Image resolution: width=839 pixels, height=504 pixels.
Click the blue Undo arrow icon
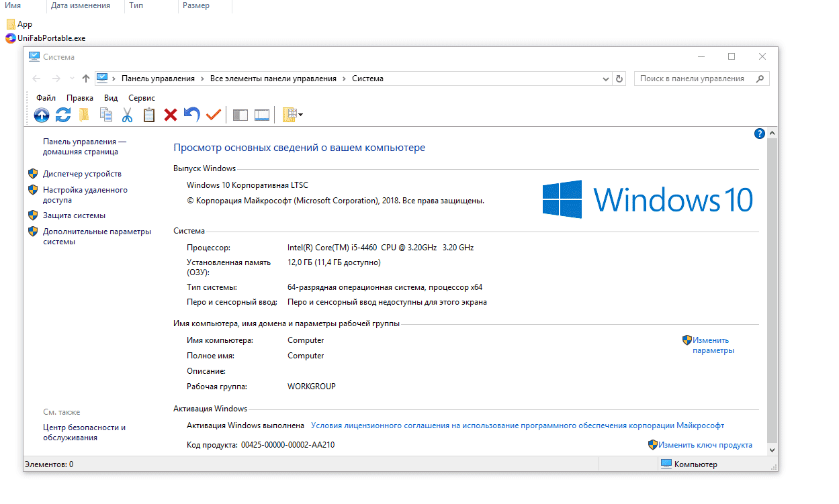tap(192, 115)
